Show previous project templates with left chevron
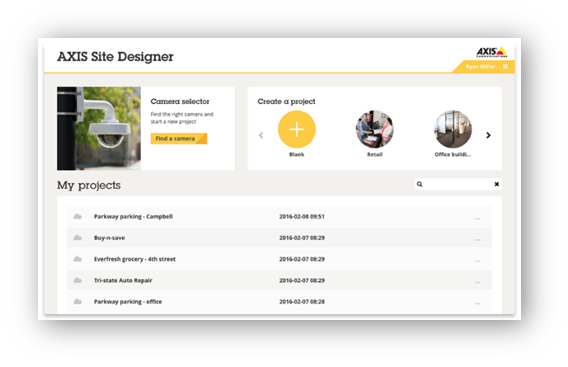The width and height of the screenshot is (568, 367). point(261,135)
